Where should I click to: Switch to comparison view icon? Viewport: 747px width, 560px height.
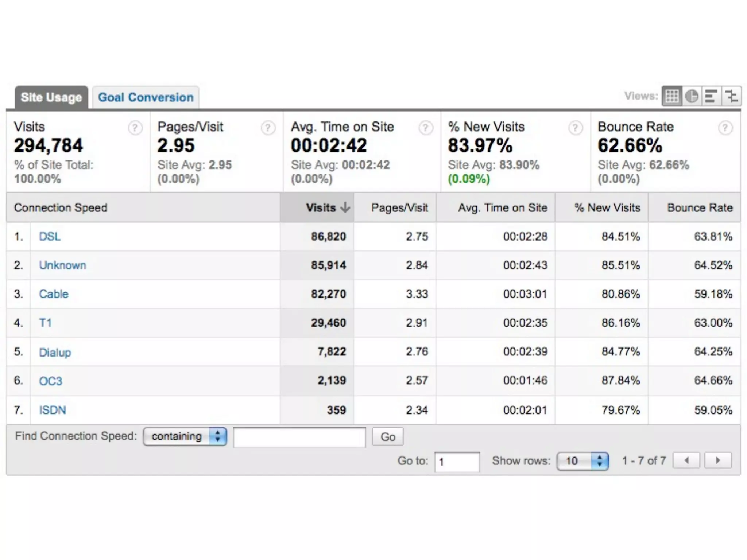731,96
